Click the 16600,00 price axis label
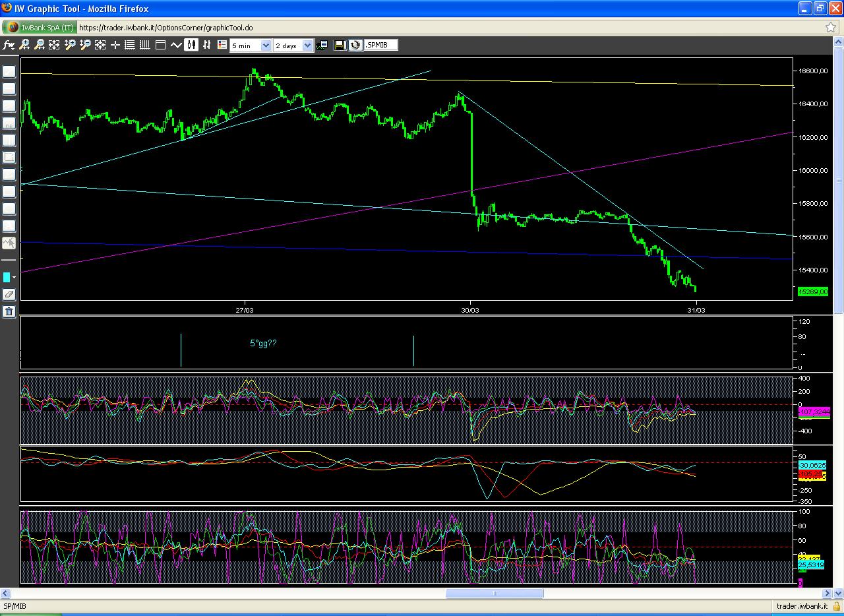The width and height of the screenshot is (844, 616). coord(813,71)
